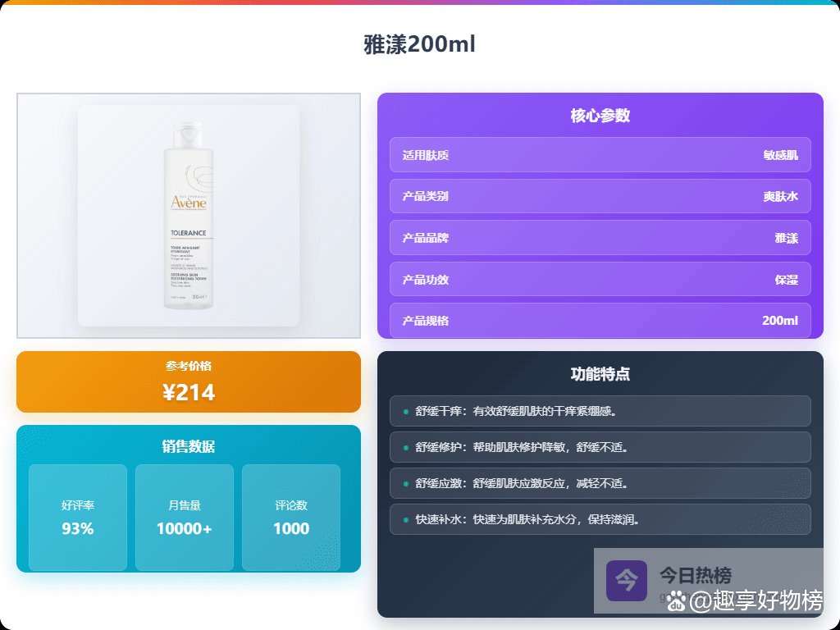Click the @趣享好物榜 watermark link
Image resolution: width=840 pixels, height=630 pixels.
(x=755, y=601)
